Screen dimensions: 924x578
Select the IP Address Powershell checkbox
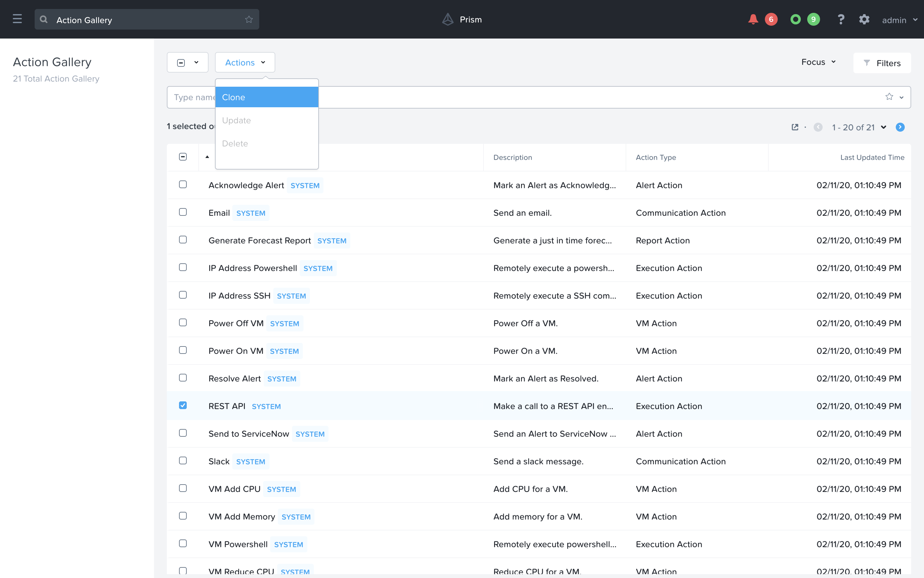click(x=183, y=267)
